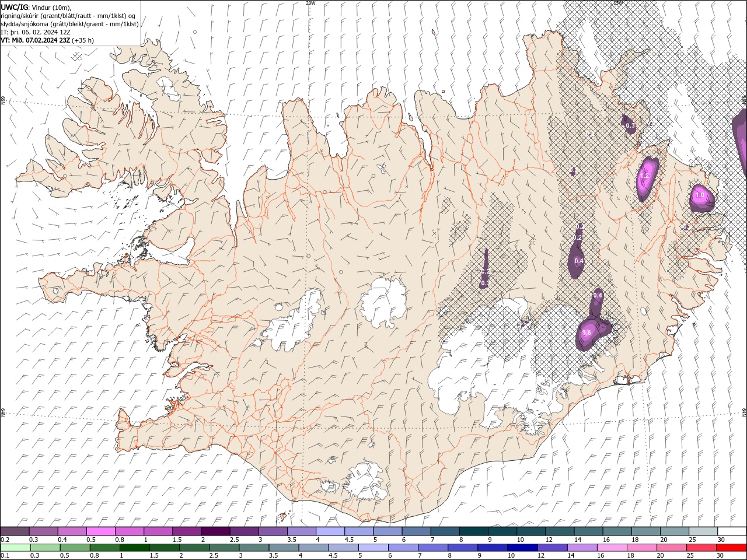Pick upper legend swatch between 1 and 1.5
The width and height of the screenshot is (747, 560).
tap(158, 531)
